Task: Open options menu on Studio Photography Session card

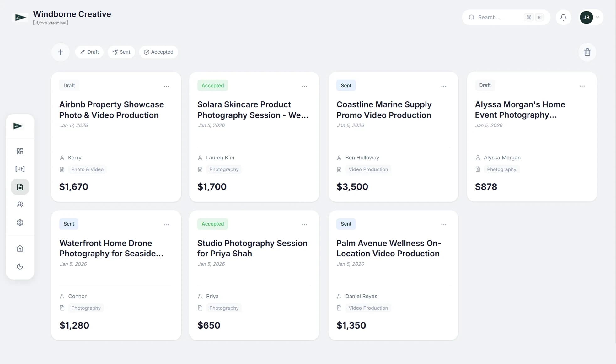Action: pos(304,225)
